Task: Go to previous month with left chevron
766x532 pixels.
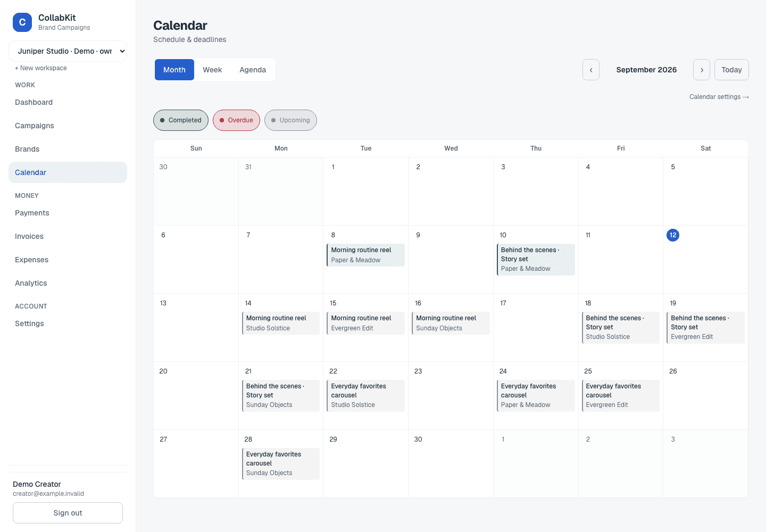Action: (591, 70)
